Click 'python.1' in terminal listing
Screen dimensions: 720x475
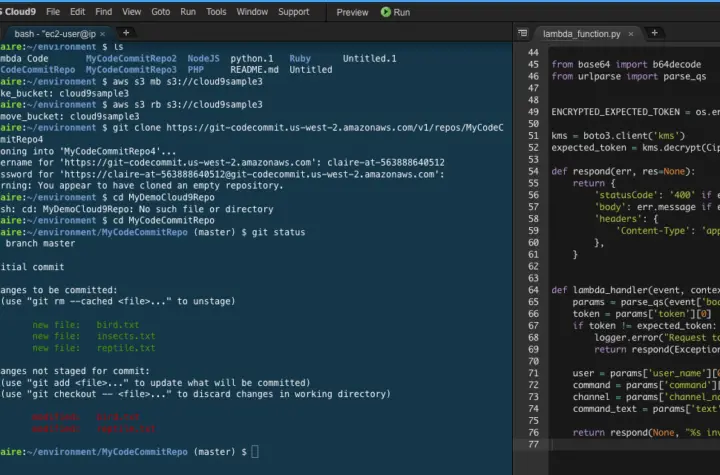click(x=252, y=58)
